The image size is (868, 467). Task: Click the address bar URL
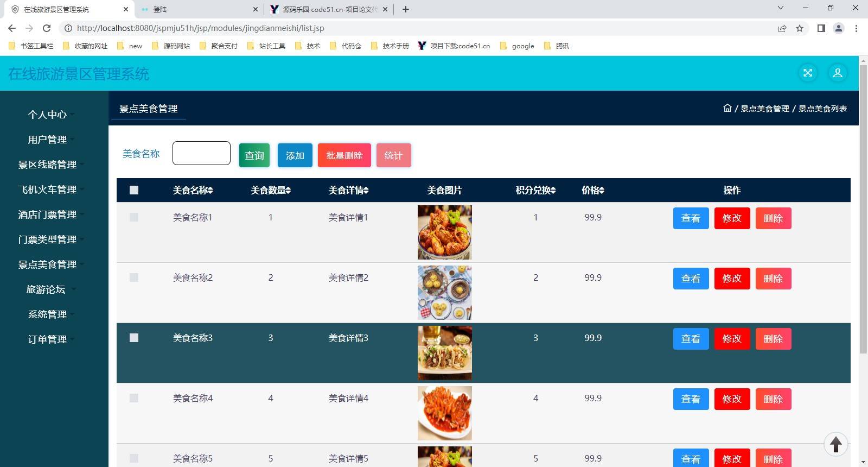tap(201, 28)
